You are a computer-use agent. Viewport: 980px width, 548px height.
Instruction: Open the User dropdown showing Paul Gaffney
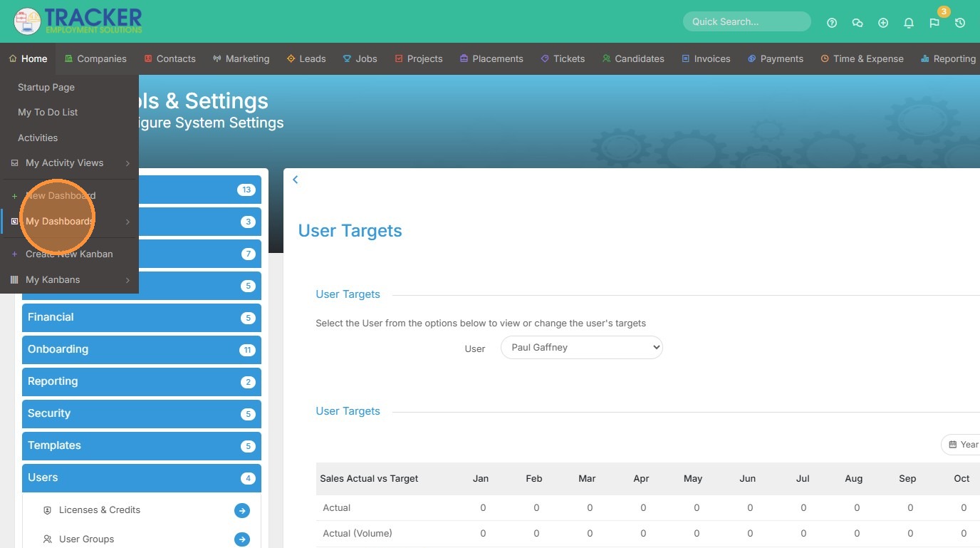pyautogui.click(x=582, y=348)
